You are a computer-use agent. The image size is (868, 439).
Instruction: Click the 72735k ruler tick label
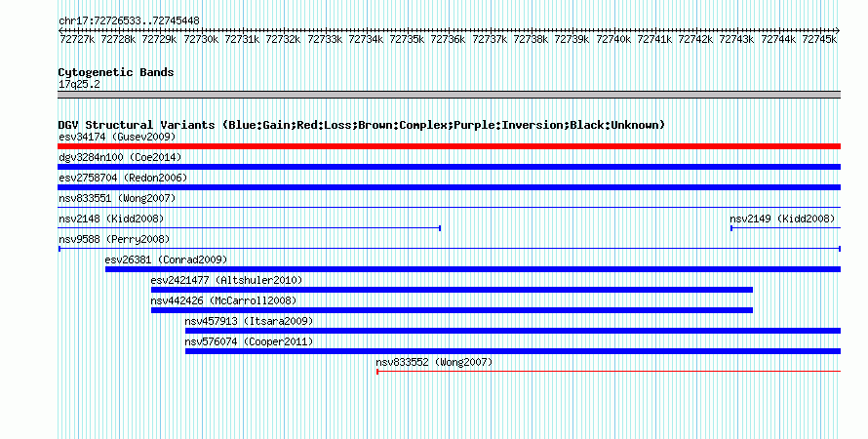407,39
